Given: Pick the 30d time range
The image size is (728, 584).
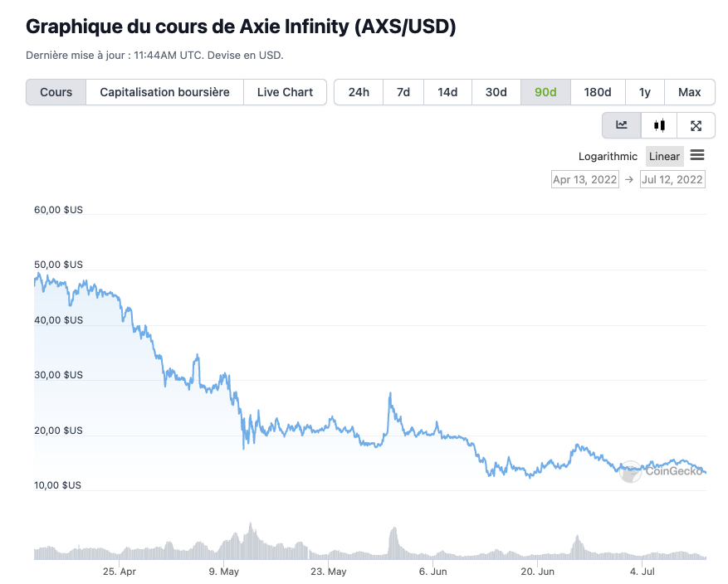Looking at the screenshot, I should [x=496, y=92].
